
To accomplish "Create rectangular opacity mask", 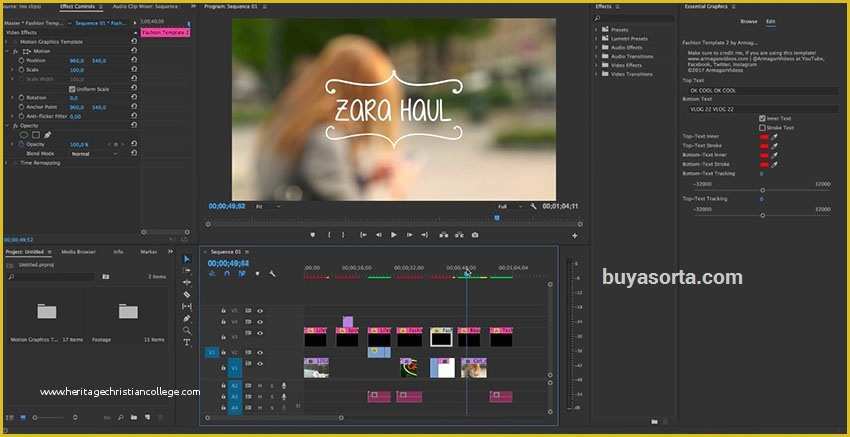I will pyautogui.click(x=36, y=134).
